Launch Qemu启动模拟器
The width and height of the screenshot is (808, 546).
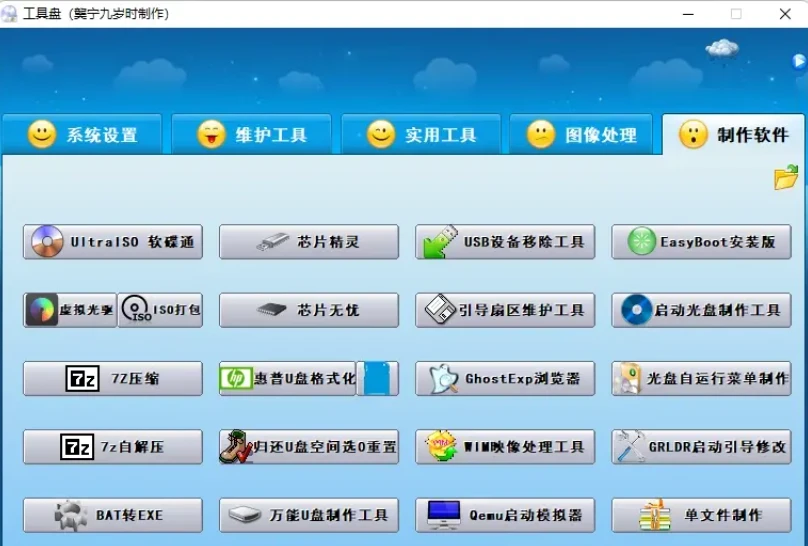coord(505,515)
